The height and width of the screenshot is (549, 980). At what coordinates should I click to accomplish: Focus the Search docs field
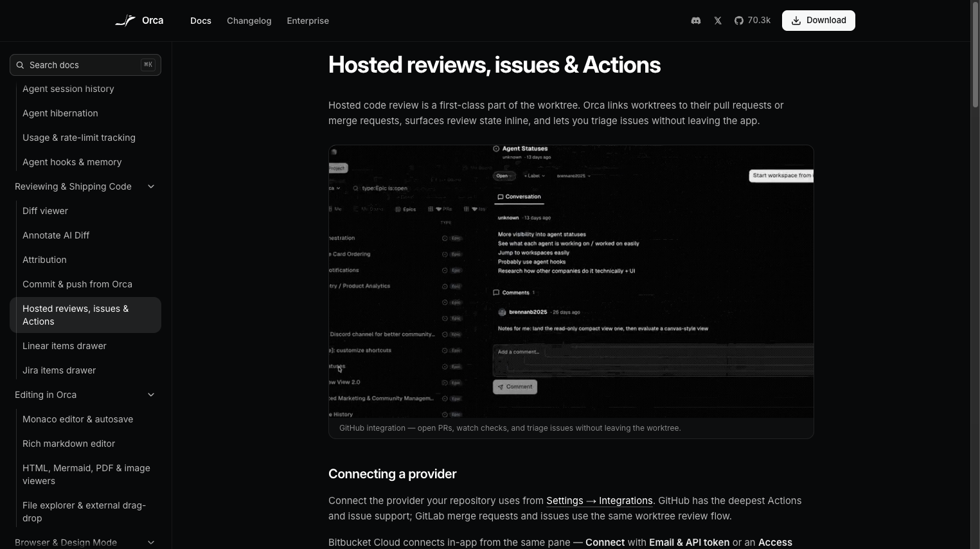point(85,65)
